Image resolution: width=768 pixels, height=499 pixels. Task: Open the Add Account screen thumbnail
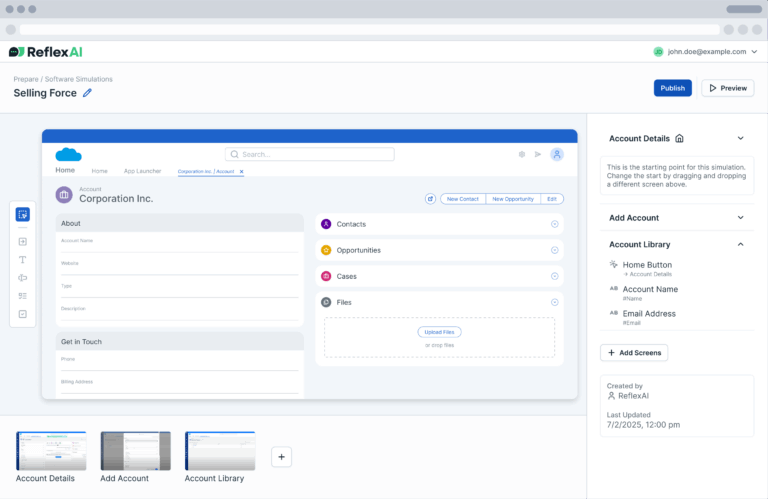tap(135, 451)
